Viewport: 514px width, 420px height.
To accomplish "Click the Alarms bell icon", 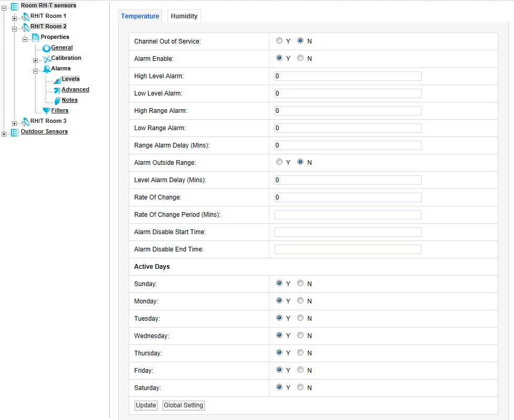I will click(x=47, y=69).
